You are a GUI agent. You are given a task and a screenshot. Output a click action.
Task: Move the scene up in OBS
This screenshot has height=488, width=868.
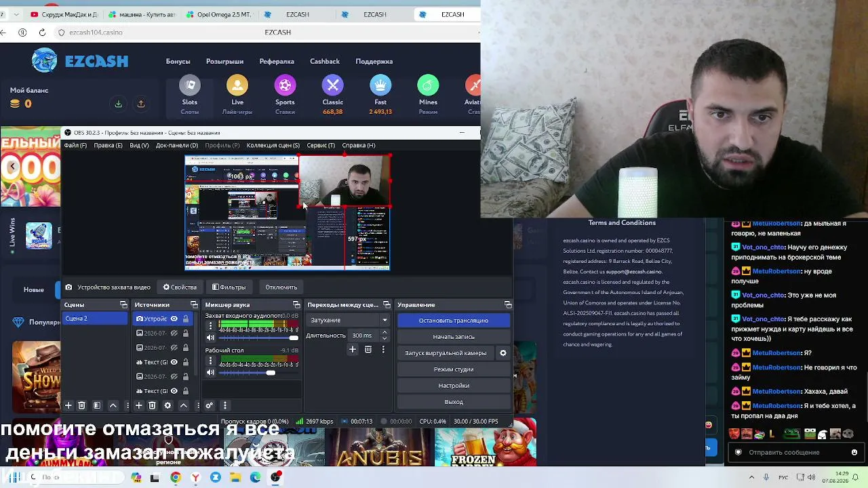click(x=113, y=405)
